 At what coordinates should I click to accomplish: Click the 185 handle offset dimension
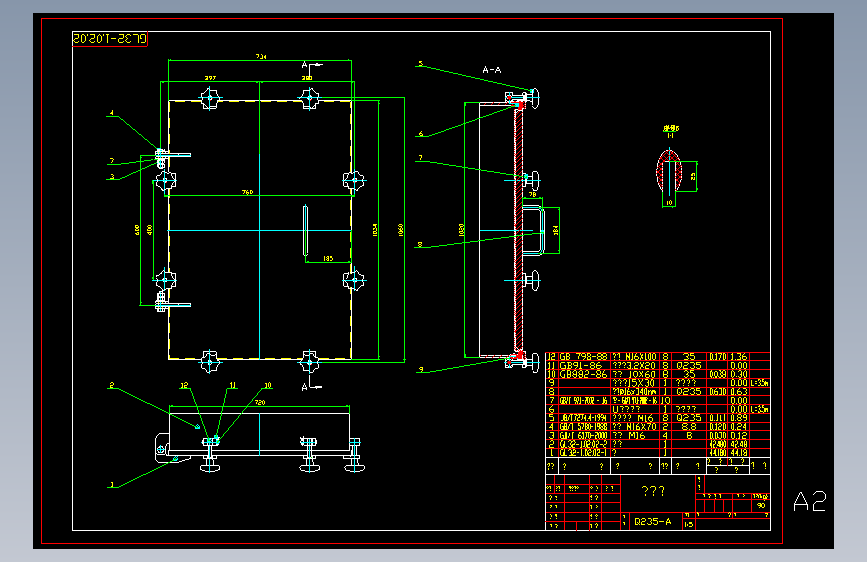[x=328, y=258]
